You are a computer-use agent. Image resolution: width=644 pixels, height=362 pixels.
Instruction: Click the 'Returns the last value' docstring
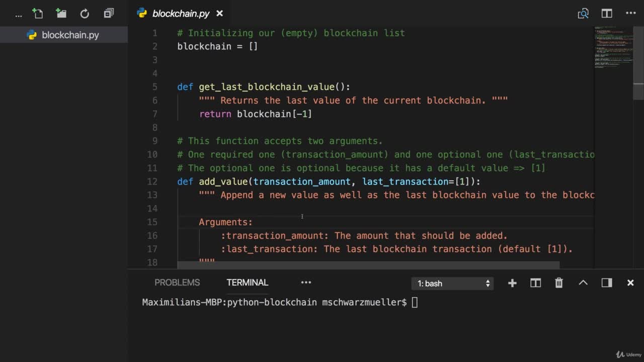point(353,101)
